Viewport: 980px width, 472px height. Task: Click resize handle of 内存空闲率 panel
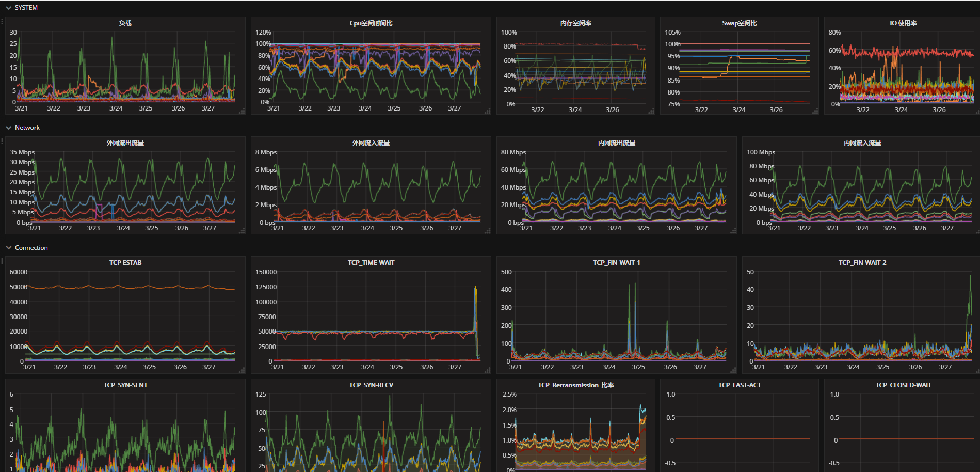pyautogui.click(x=651, y=112)
